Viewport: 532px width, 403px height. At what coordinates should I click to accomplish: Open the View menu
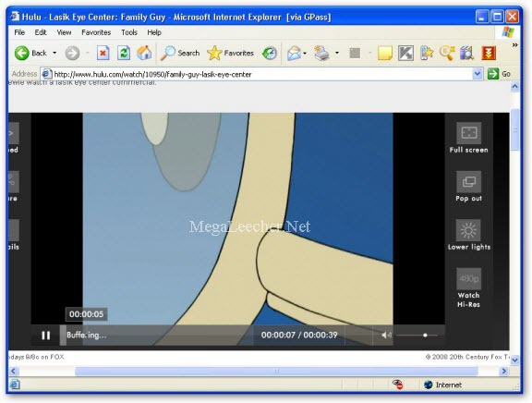pos(64,32)
